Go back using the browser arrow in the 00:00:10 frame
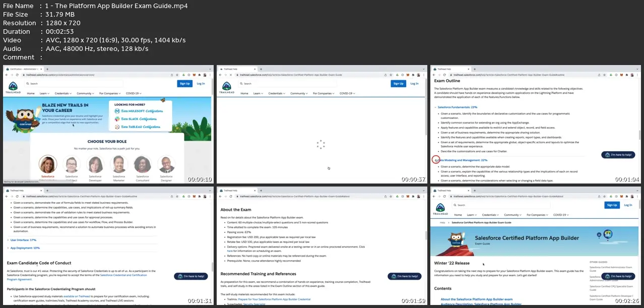 7,75
